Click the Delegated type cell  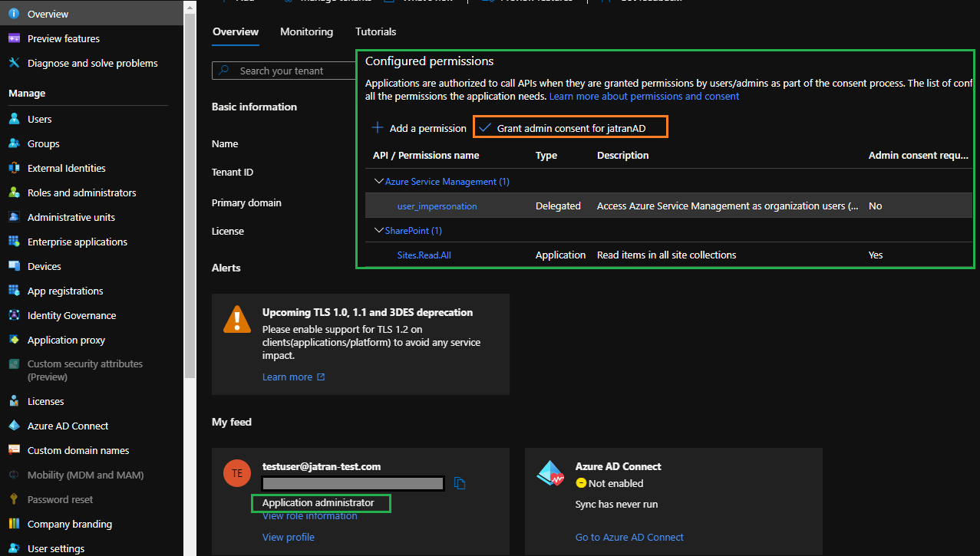click(x=558, y=206)
